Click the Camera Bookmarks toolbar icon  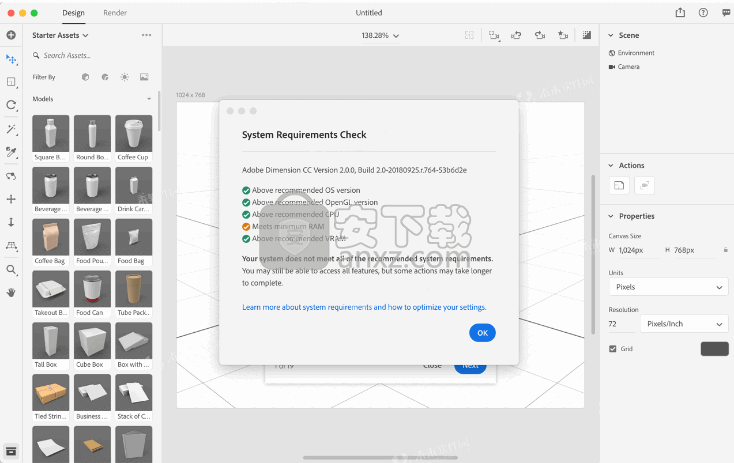494,35
